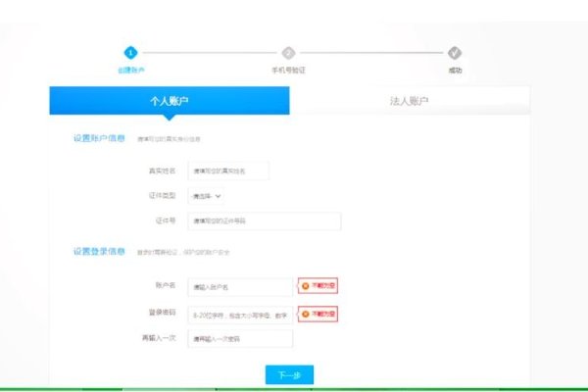Click the 设置账户信息 heading
Screen dimensions: 588x392
pos(99,138)
